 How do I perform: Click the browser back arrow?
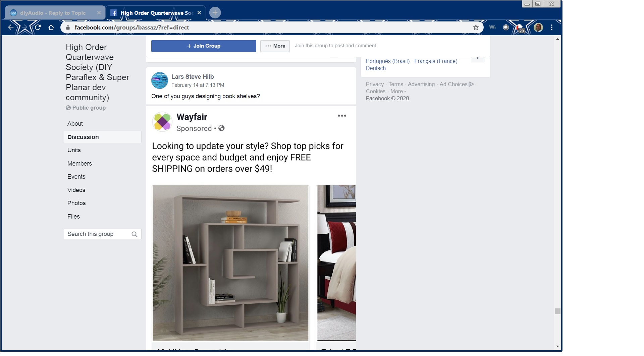point(11,27)
